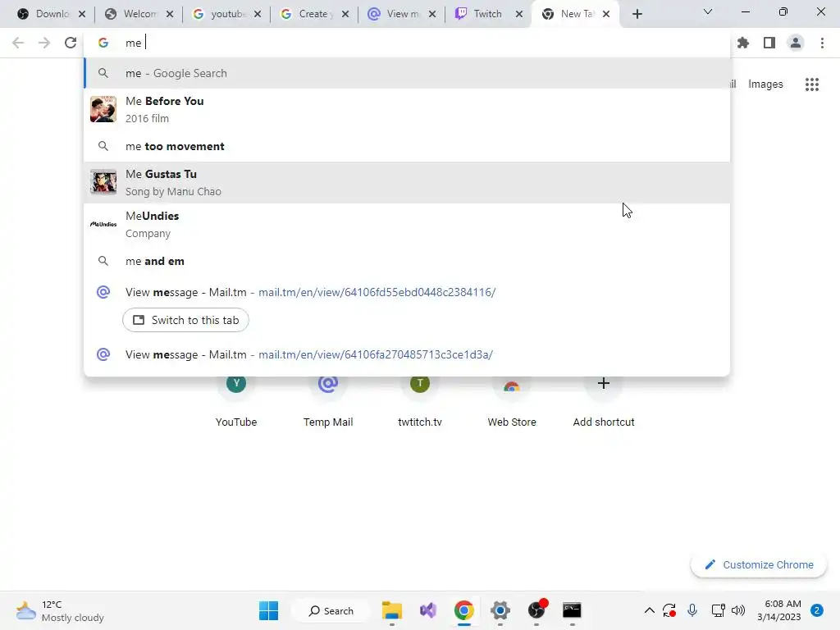Open the YouTube shortcut
This screenshot has height=630, width=840.
coord(236,402)
